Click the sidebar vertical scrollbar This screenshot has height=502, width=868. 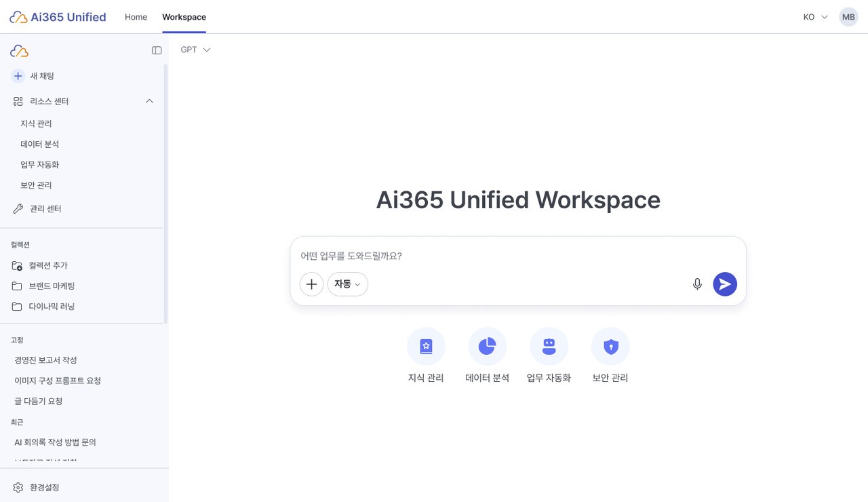pos(165,194)
